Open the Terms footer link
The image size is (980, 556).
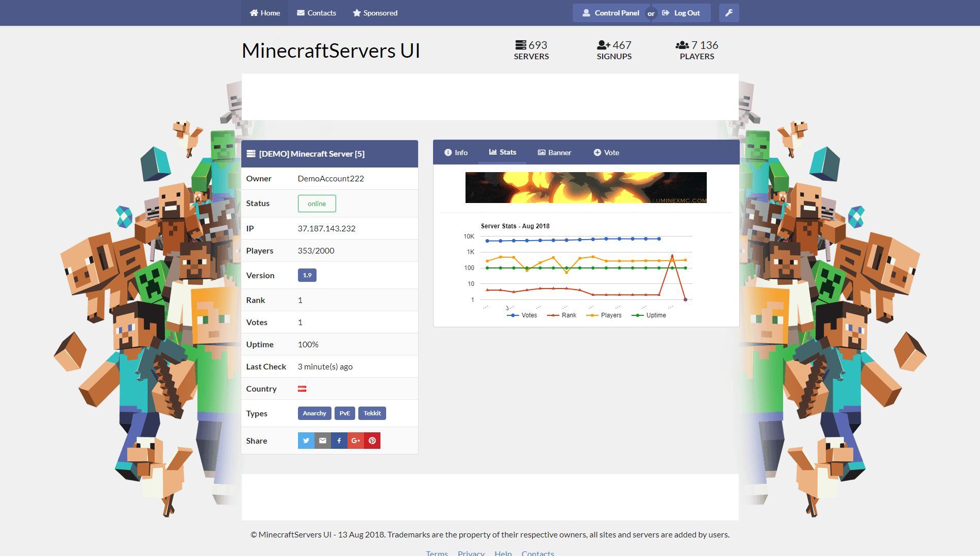coord(437,553)
